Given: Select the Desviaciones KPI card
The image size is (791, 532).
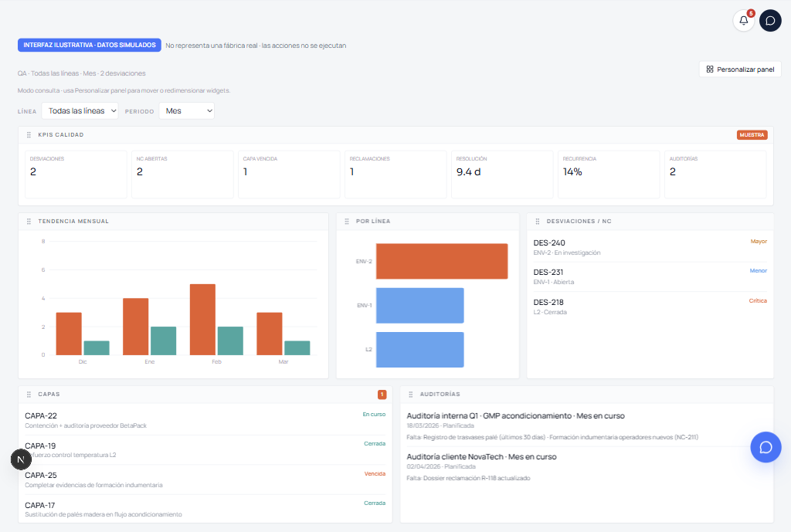Looking at the screenshot, I should point(76,174).
